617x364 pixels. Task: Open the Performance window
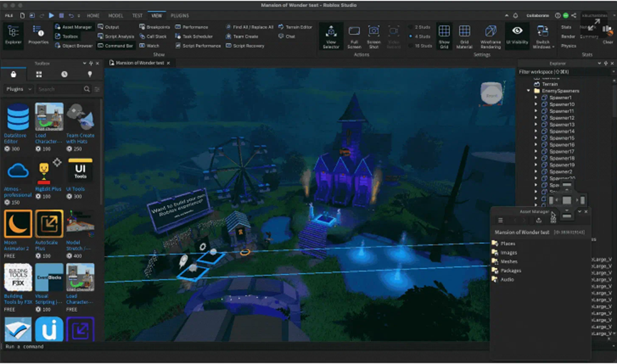(x=192, y=27)
